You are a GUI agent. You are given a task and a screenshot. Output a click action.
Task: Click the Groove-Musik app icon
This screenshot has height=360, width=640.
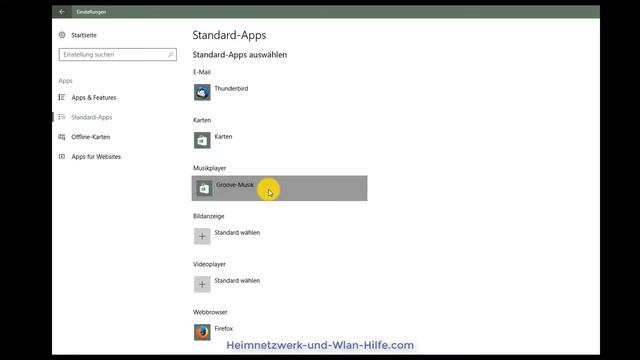[204, 189]
